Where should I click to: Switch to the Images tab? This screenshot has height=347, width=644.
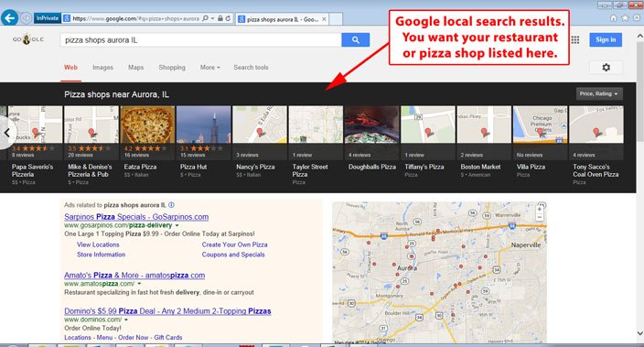[x=102, y=68]
